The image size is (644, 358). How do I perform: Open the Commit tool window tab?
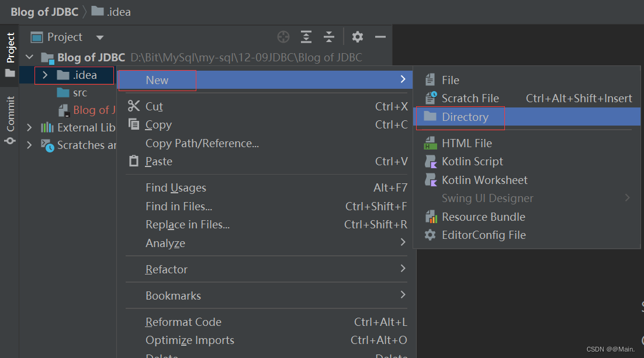coord(11,120)
